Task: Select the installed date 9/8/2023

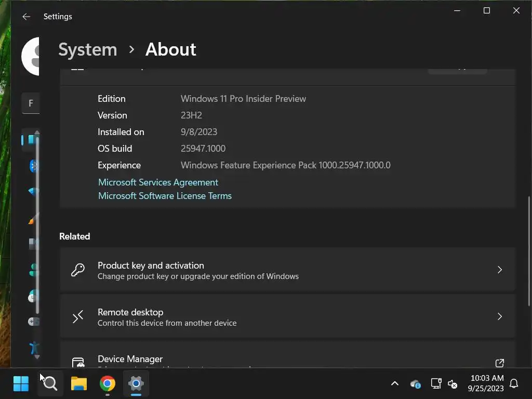Action: [199, 132]
